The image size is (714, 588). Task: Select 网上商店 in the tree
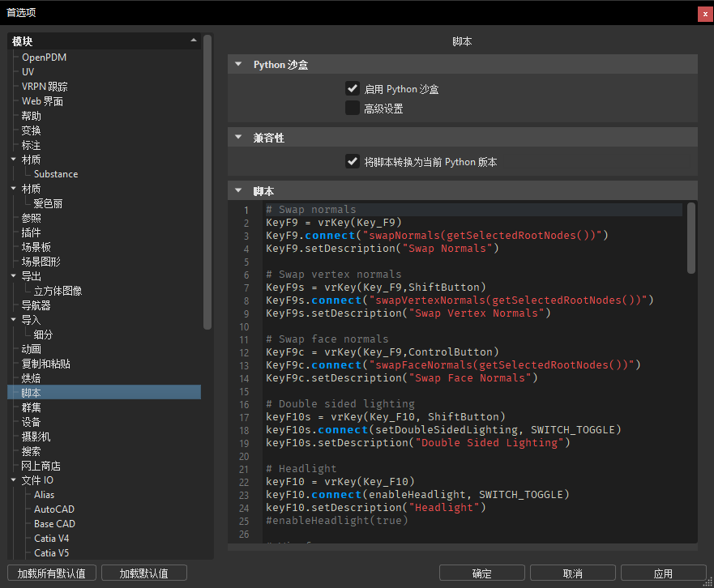(41, 465)
